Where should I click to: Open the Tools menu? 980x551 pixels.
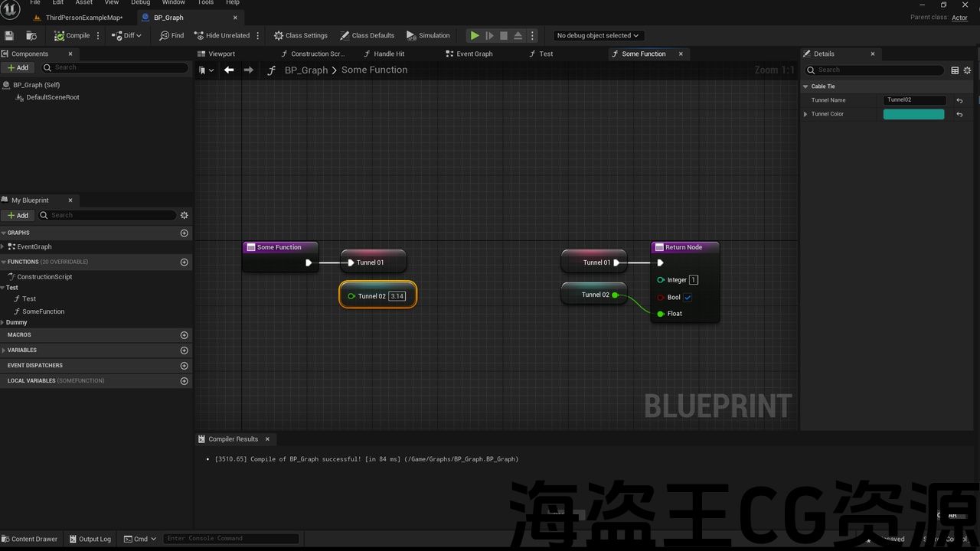coord(206,3)
